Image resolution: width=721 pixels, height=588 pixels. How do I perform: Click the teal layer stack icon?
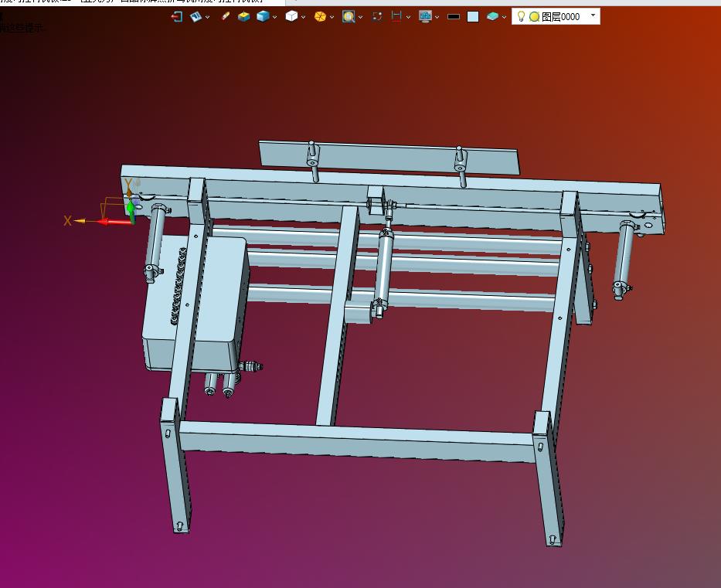click(492, 16)
